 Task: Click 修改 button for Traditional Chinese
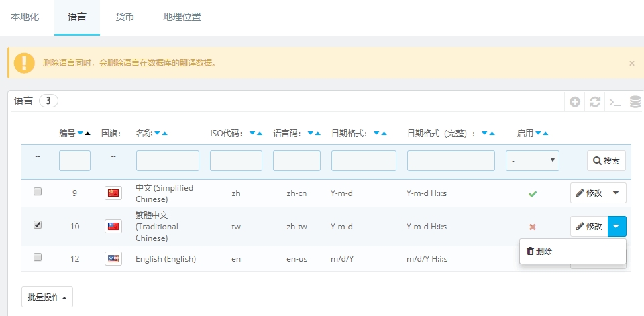coord(589,227)
